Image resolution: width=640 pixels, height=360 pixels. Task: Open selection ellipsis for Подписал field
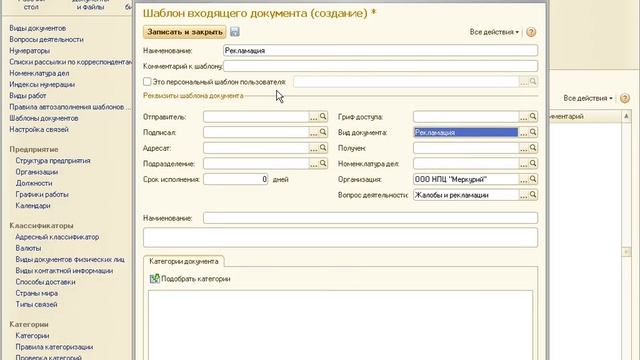[x=313, y=133]
